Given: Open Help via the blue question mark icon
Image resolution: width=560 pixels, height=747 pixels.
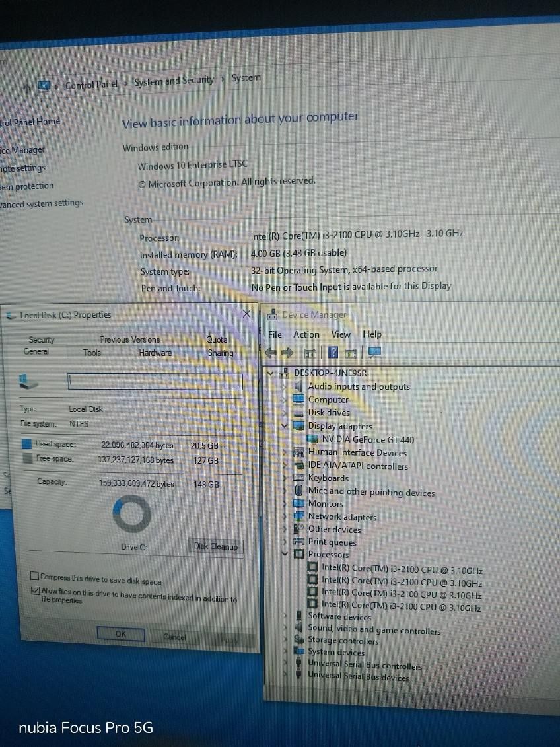Looking at the screenshot, I should 333,353.
